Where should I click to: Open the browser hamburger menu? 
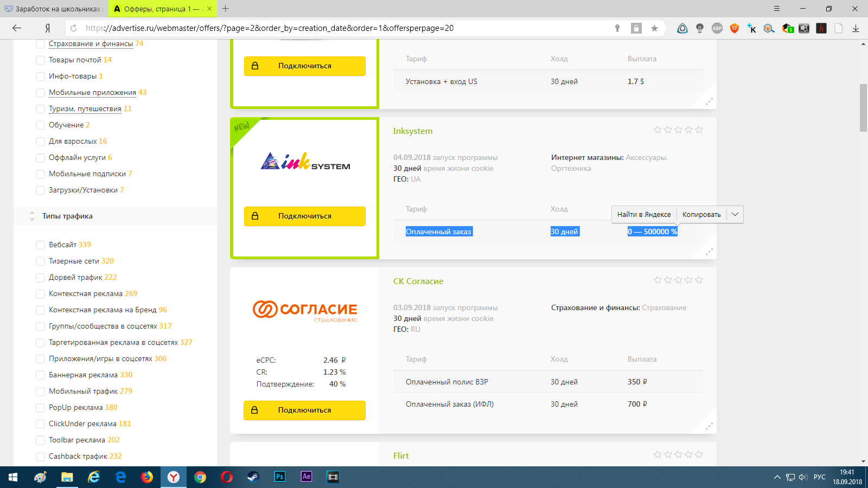pyautogui.click(x=777, y=9)
